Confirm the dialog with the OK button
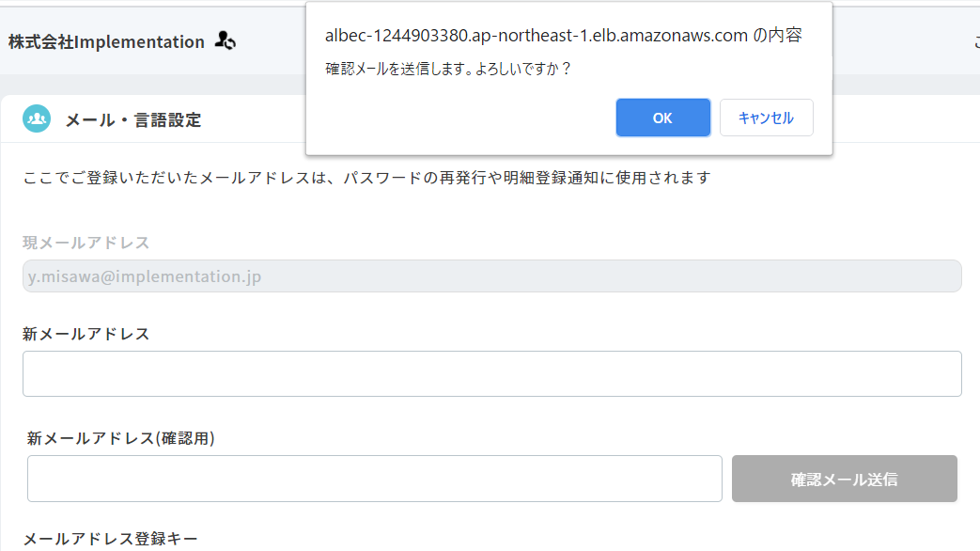The image size is (980, 551). (x=662, y=118)
